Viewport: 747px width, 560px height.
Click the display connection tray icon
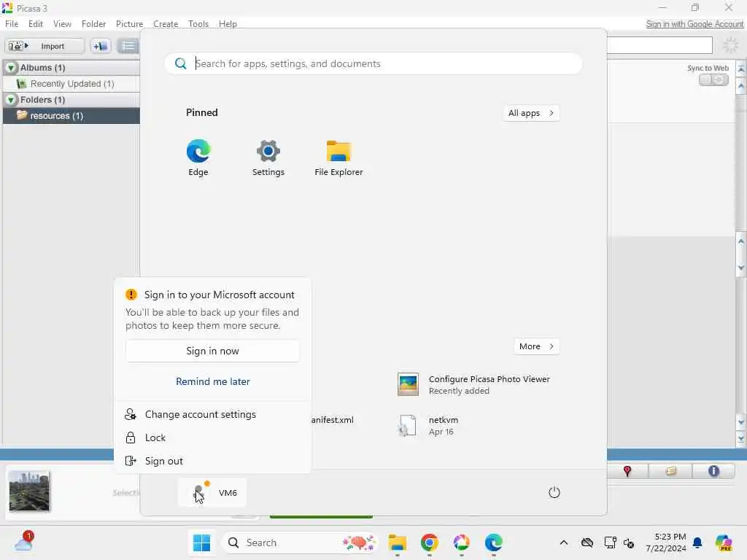coord(610,542)
